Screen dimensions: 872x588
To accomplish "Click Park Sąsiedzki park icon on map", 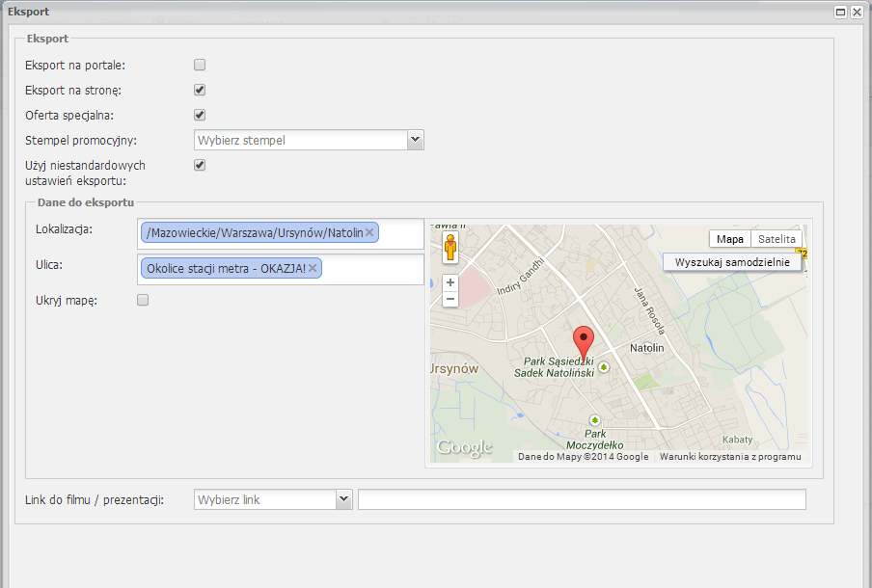I will point(604,367).
